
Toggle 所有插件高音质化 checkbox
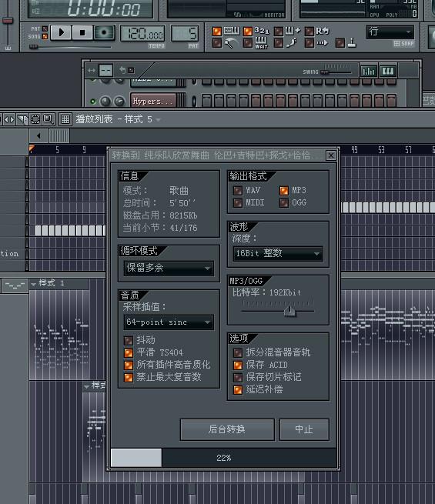point(129,365)
